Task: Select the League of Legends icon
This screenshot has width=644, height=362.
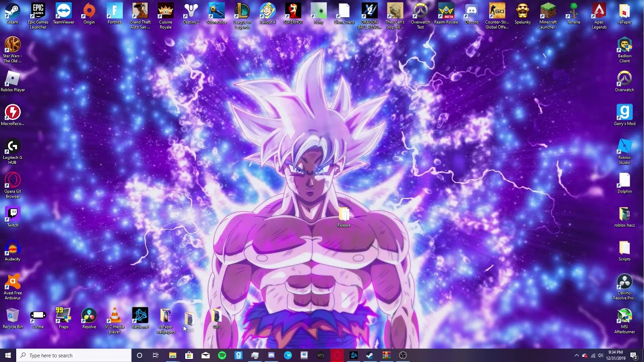Action: pyautogui.click(x=242, y=16)
